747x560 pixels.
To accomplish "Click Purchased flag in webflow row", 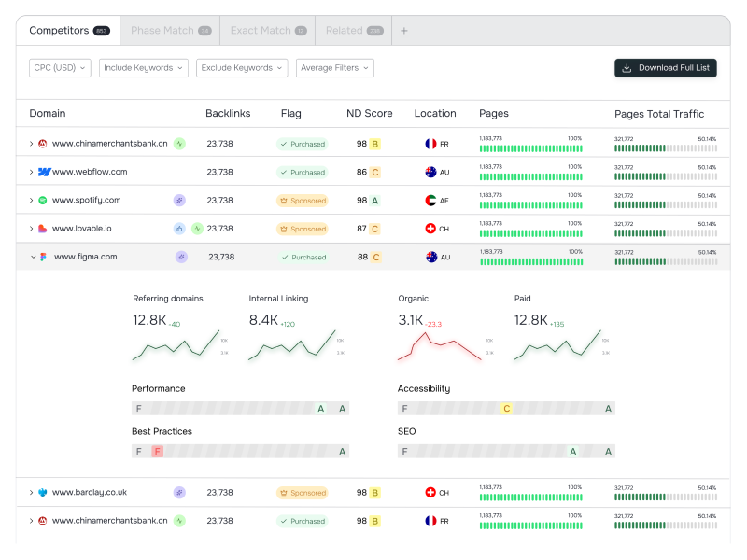I will point(303,173).
